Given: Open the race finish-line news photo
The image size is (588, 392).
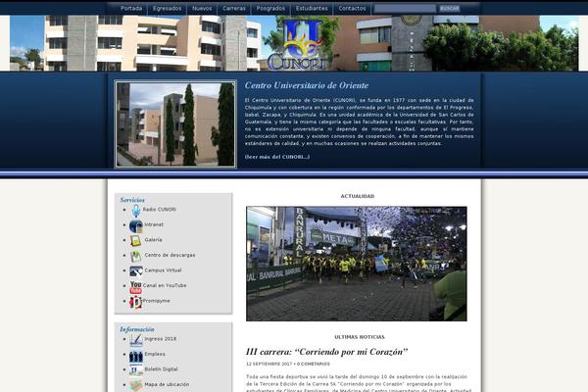Looking at the screenshot, I should click(357, 264).
